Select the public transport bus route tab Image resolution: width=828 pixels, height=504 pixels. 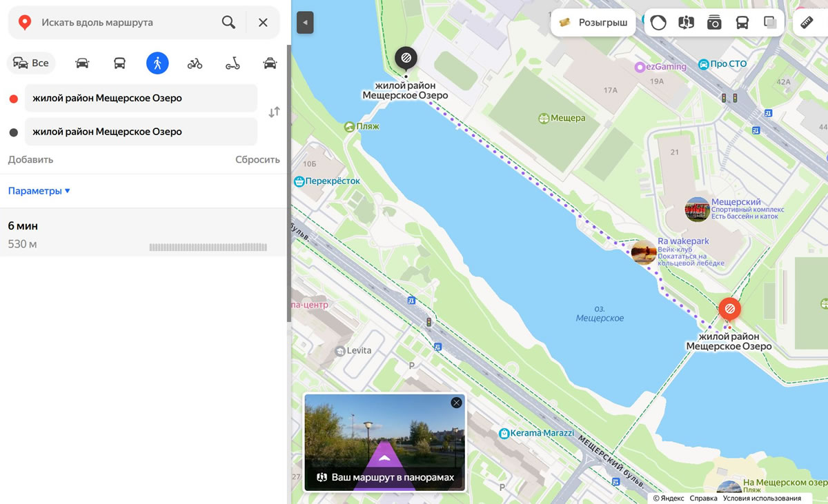(x=119, y=63)
